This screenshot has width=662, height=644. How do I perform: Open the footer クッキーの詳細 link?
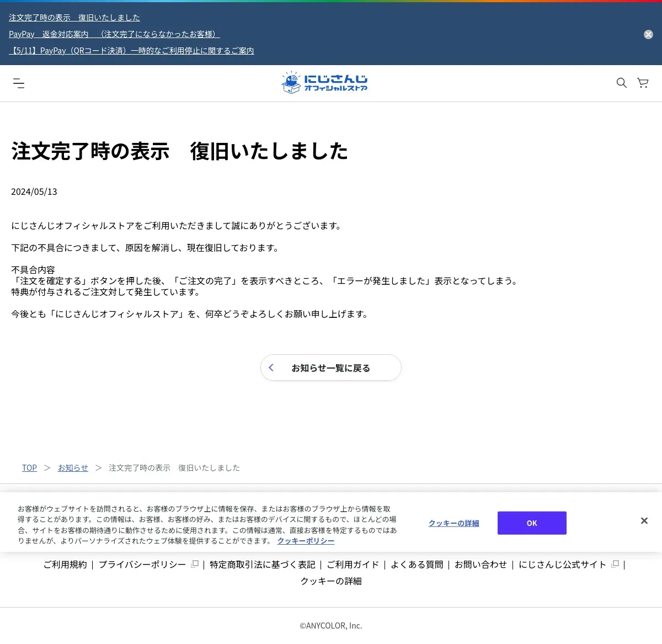[331, 581]
